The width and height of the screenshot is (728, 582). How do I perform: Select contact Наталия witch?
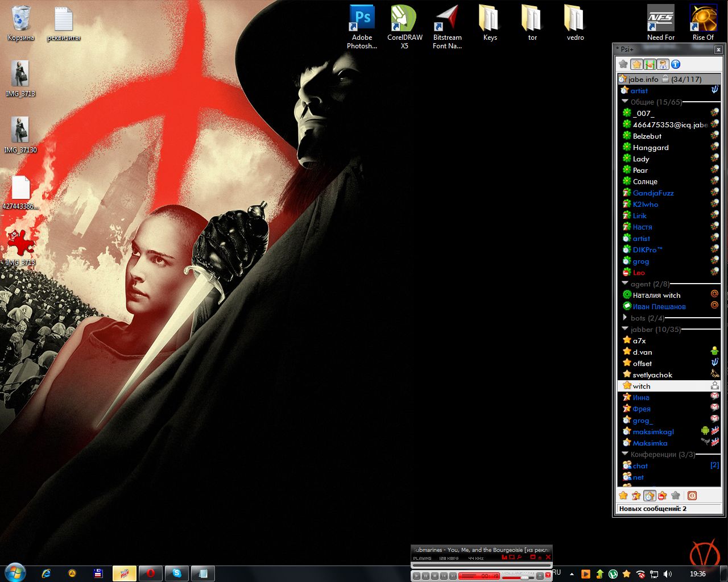pyautogui.click(x=669, y=295)
